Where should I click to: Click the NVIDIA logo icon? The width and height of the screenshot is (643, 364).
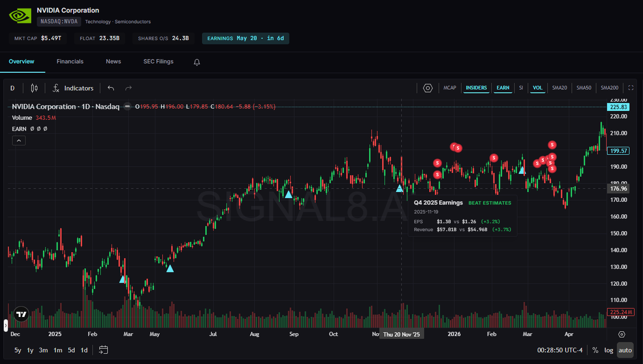(20, 16)
